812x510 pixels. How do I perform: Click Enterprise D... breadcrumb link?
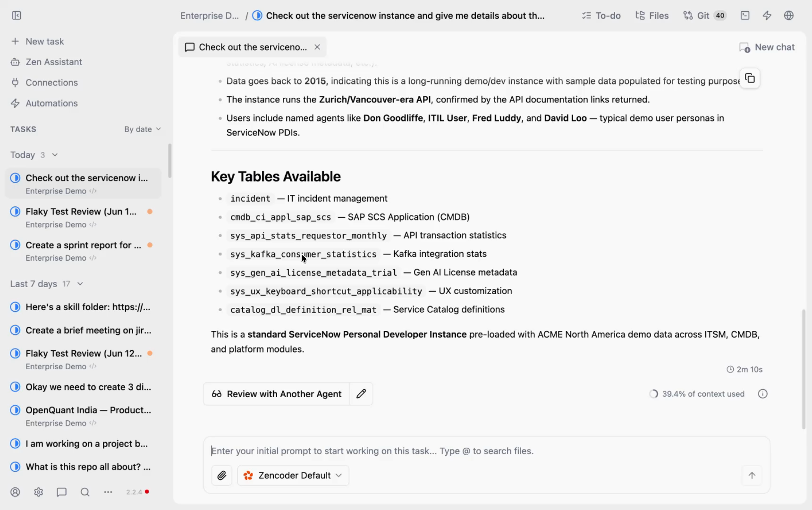click(210, 16)
